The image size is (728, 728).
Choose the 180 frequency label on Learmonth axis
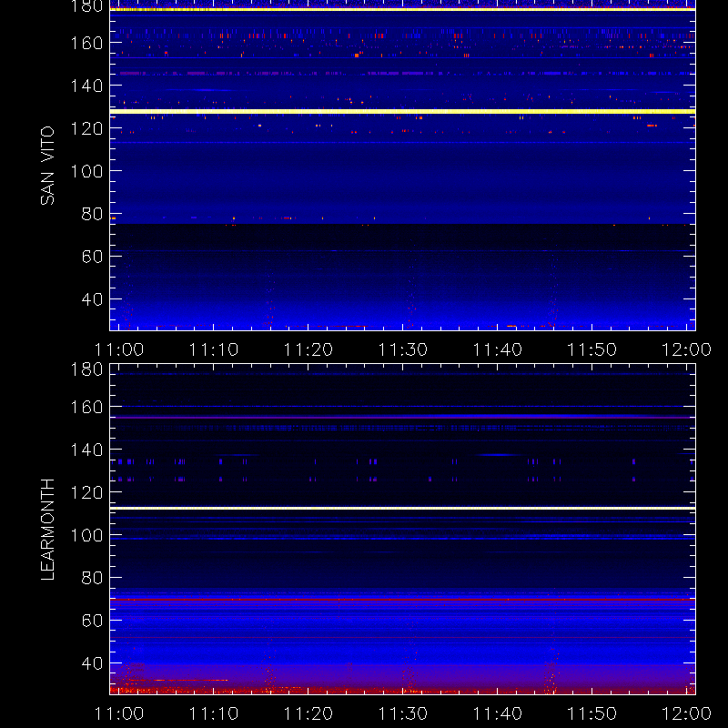pos(86,369)
